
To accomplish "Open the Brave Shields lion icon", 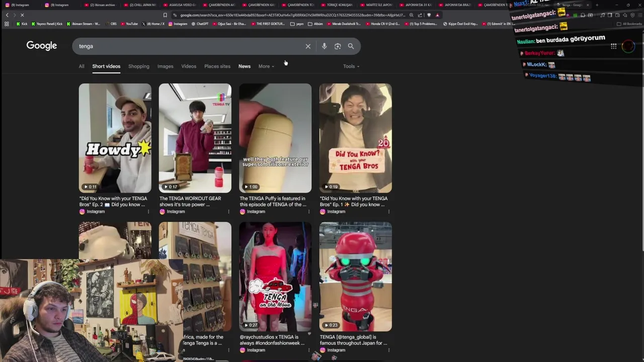I will click(x=429, y=15).
